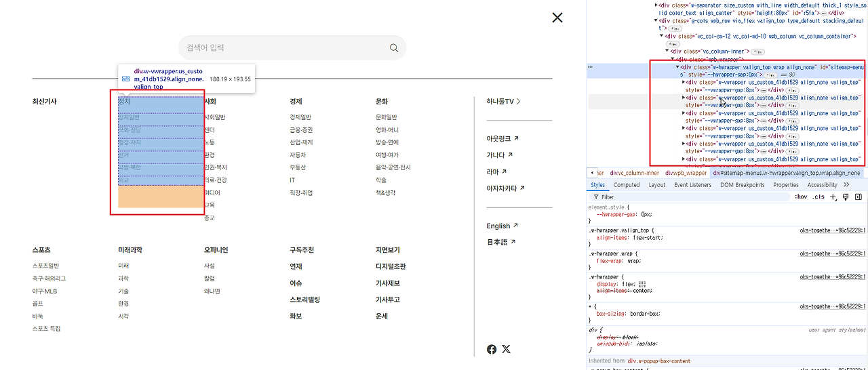
Task: Open the 하나놀TV link
Action: (503, 102)
